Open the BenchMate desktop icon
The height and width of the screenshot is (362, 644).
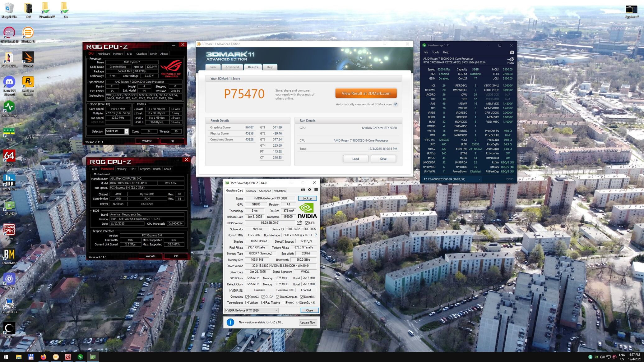9,254
